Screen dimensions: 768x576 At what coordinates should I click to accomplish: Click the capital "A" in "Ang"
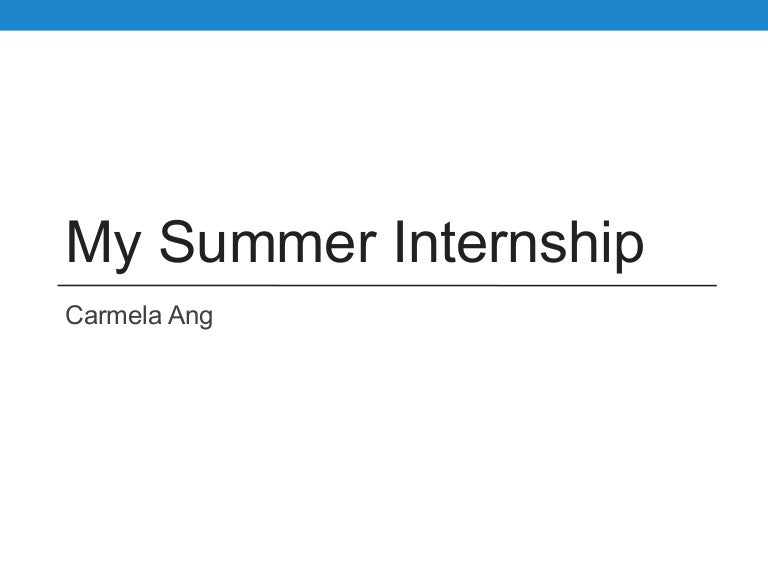[x=182, y=317]
